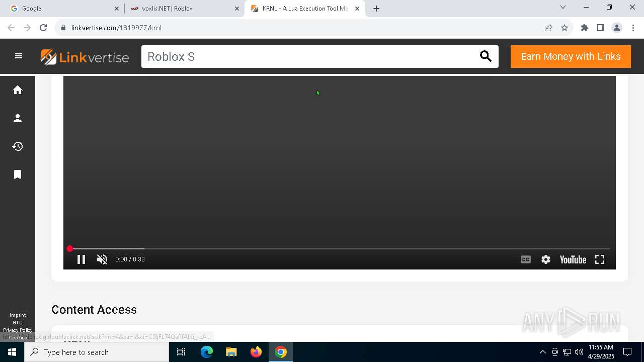Image resolution: width=644 pixels, height=362 pixels.
Task: Open a new browser tab
Action: pos(376,9)
